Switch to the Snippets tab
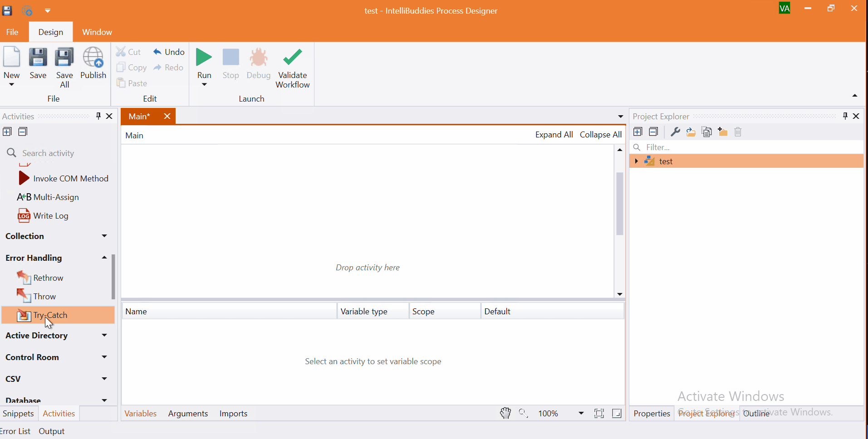Image resolution: width=868 pixels, height=439 pixels. pos(18,414)
